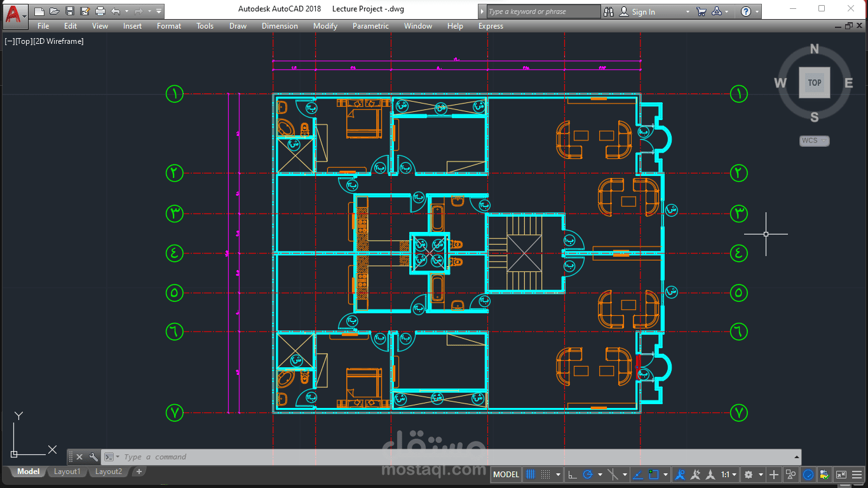The height and width of the screenshot is (488, 868).
Task: Click the Undo arrow icon
Action: [115, 11]
